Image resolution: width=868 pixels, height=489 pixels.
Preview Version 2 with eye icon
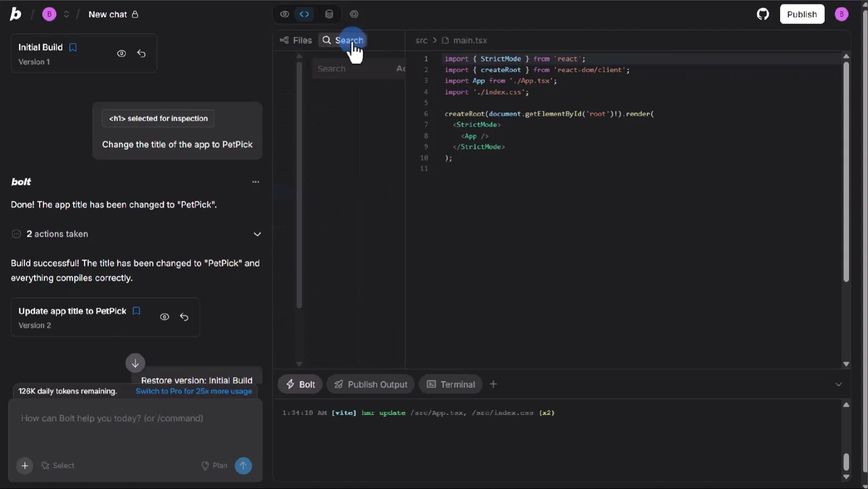[x=164, y=317]
